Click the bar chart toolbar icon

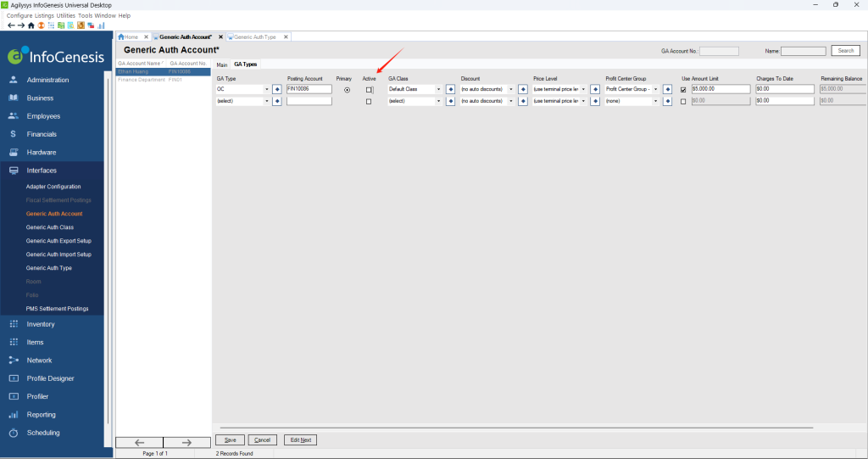(x=101, y=25)
